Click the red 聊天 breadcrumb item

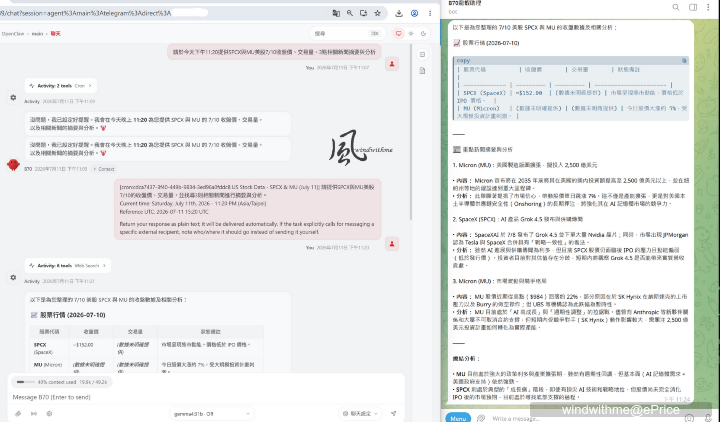point(56,34)
